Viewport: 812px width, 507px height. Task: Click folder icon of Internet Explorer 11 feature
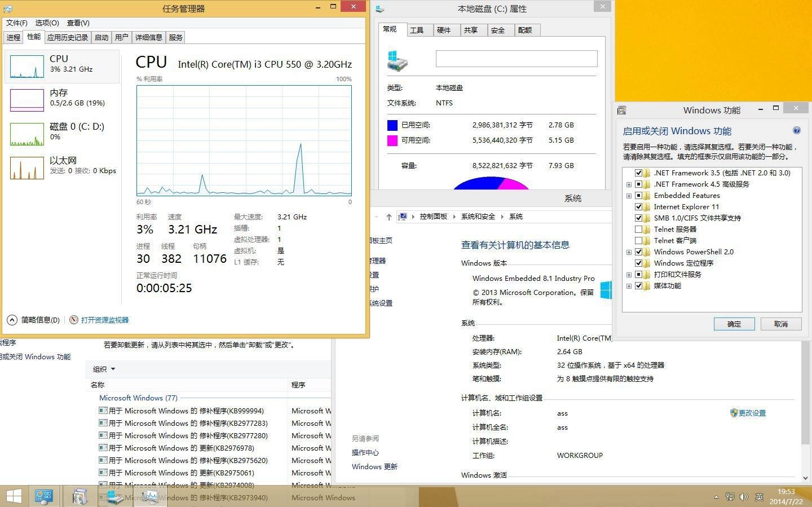(647, 207)
